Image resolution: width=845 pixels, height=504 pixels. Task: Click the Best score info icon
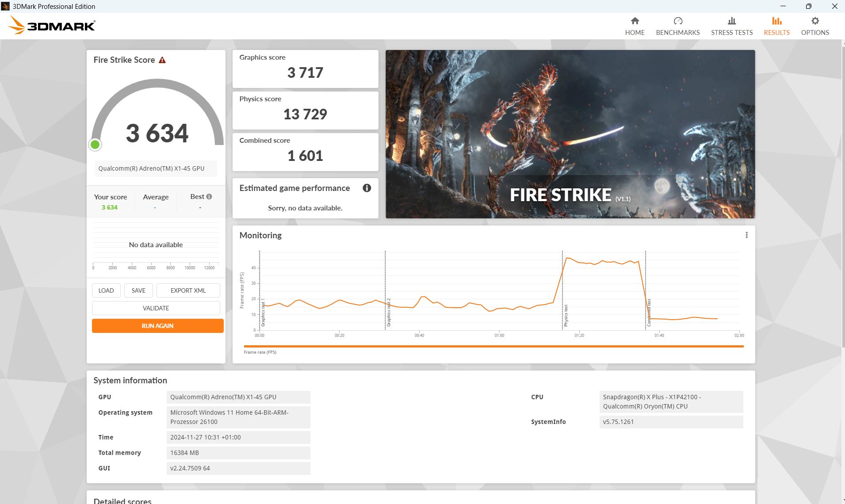click(x=209, y=197)
